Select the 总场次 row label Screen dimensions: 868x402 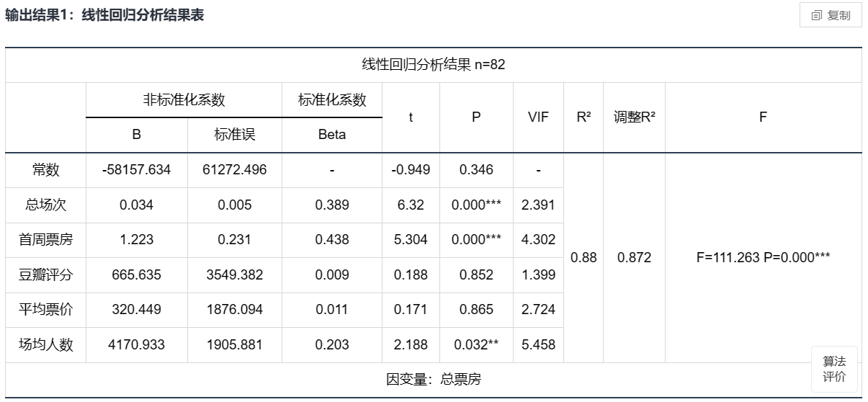coord(46,205)
